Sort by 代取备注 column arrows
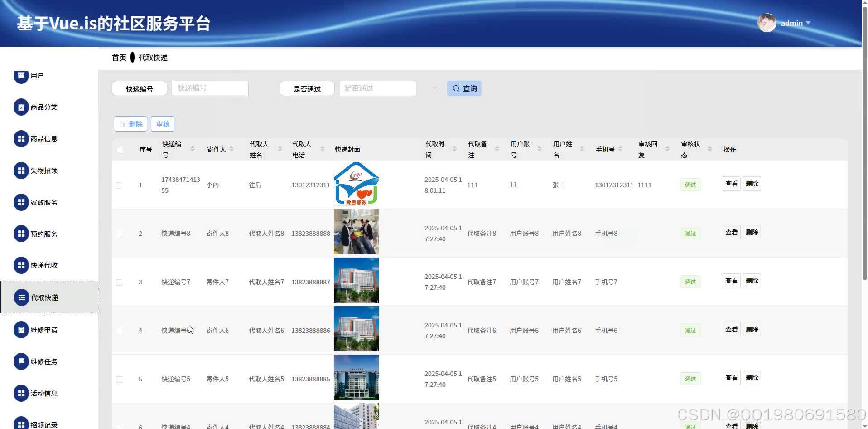 pyautogui.click(x=497, y=149)
